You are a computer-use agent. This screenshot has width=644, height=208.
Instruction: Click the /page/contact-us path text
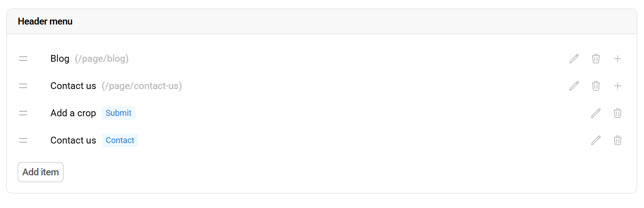click(x=142, y=86)
